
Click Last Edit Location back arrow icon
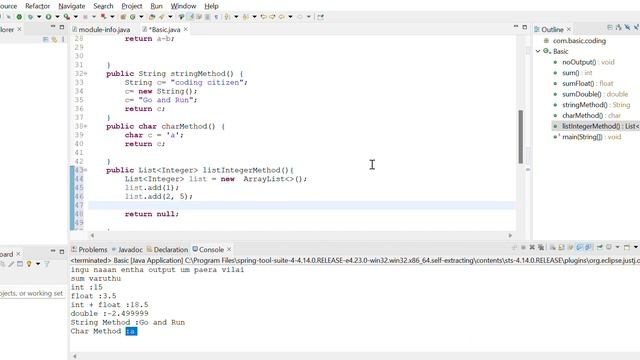264,17
